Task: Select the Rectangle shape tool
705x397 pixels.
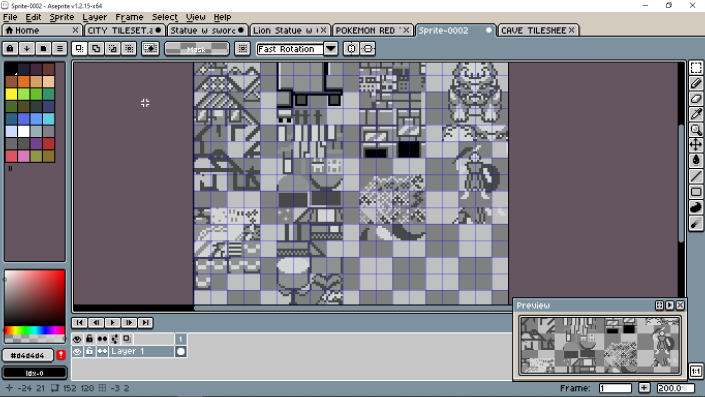Action: pyautogui.click(x=696, y=192)
